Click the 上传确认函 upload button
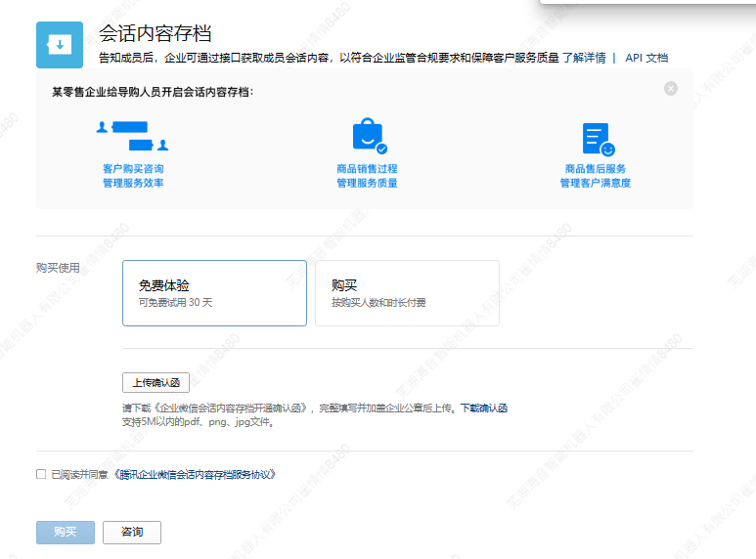 coord(156,382)
